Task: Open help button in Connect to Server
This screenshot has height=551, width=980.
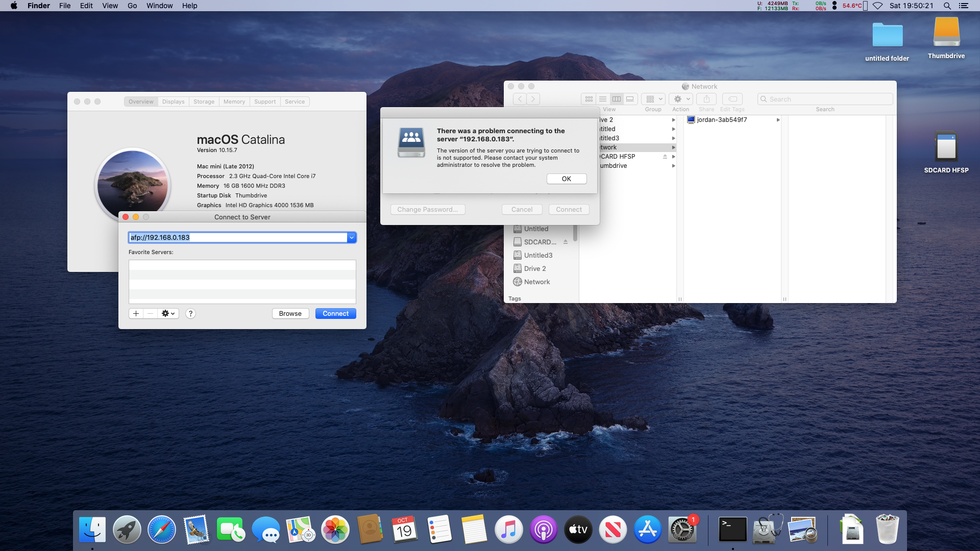Action: [x=190, y=313]
